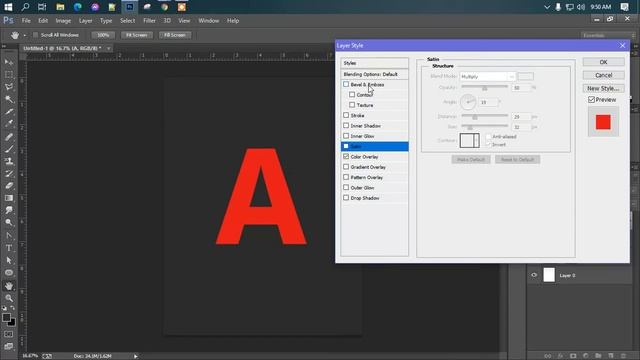Change screen mode icon in toolbox
The width and height of the screenshot is (640, 360).
[x=9, y=347]
